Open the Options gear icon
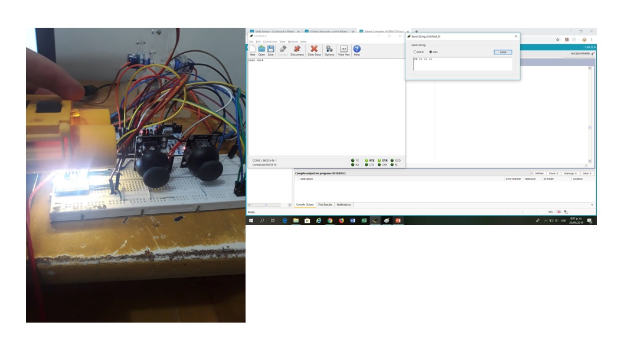Image resolution: width=644 pixels, height=348 pixels. pos(329,50)
